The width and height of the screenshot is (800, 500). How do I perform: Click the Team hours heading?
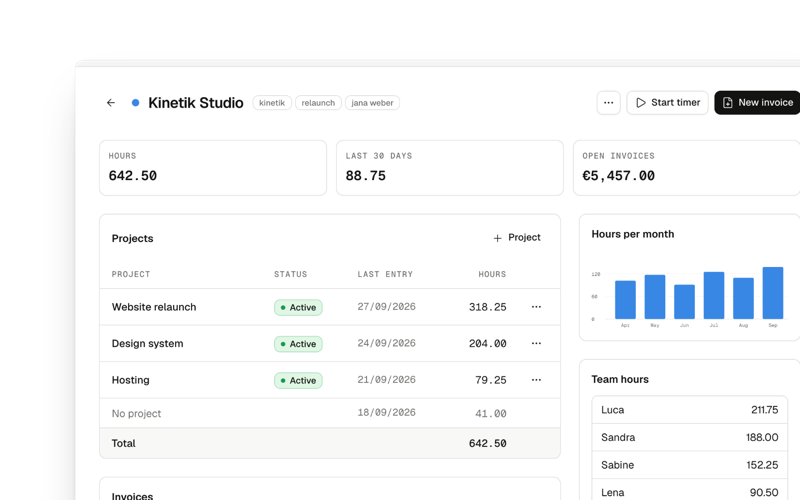click(620, 379)
